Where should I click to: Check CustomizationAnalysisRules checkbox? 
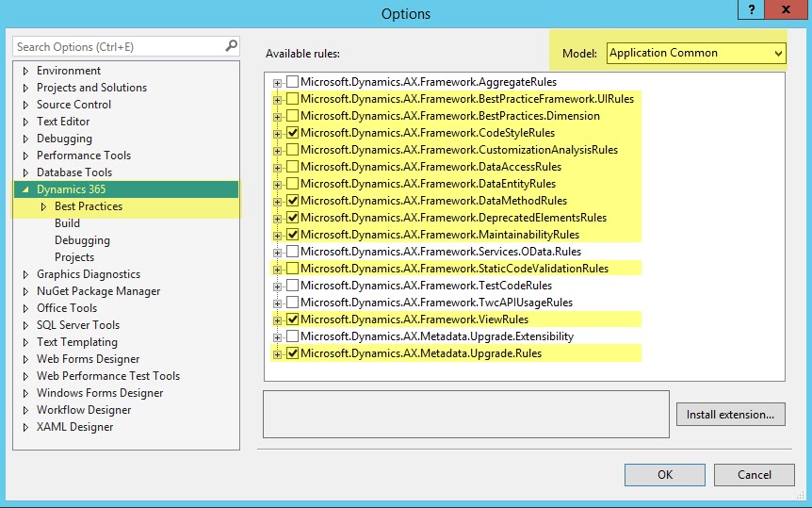tap(293, 150)
